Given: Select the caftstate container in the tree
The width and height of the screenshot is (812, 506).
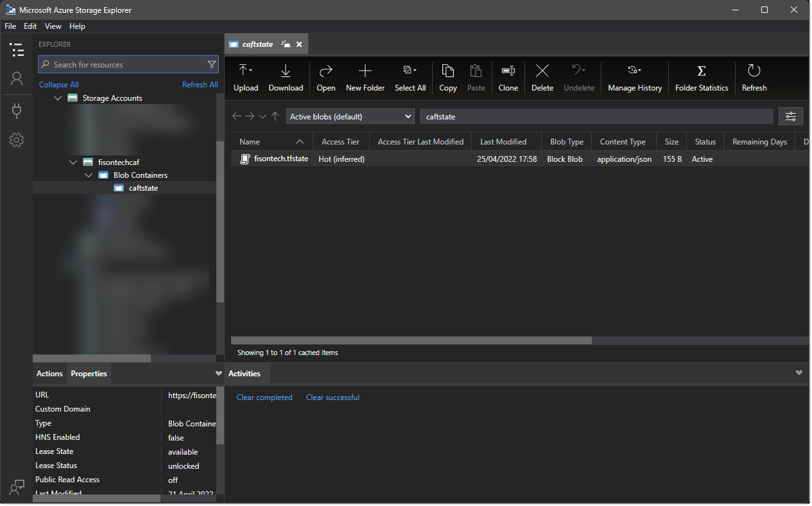Looking at the screenshot, I should coord(125,188).
